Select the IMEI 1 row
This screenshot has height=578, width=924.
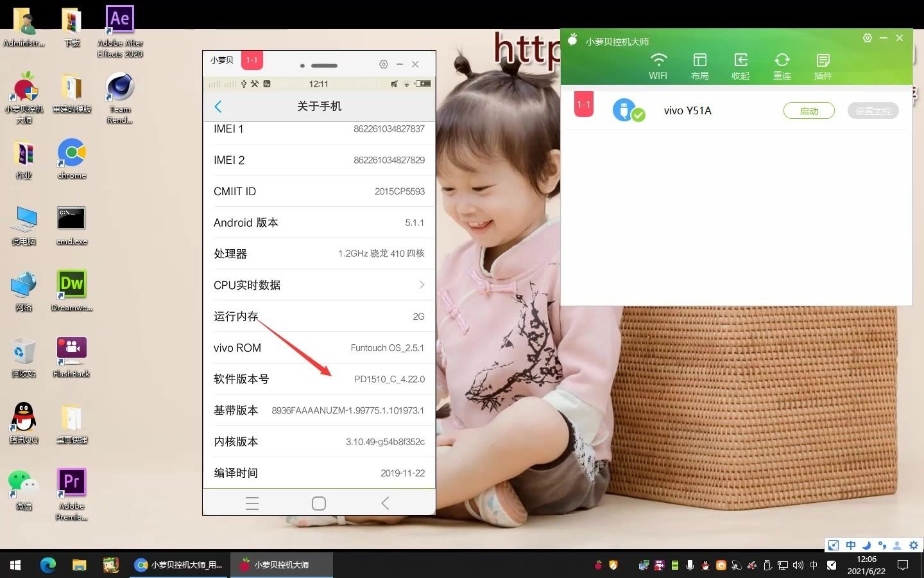(x=319, y=129)
